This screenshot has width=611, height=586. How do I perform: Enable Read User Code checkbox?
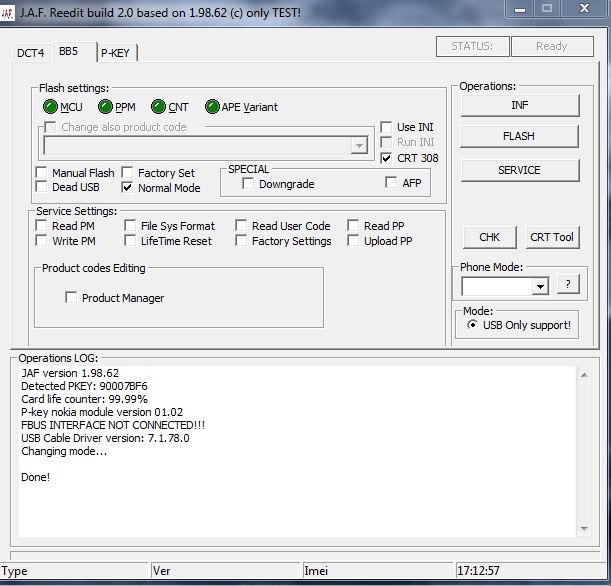[x=241, y=225]
